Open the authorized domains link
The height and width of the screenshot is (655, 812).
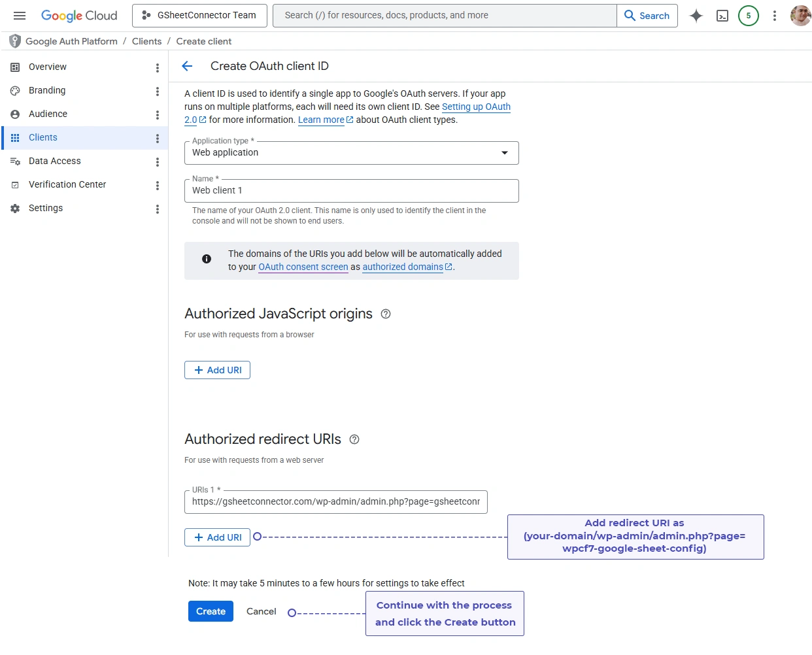(407, 267)
